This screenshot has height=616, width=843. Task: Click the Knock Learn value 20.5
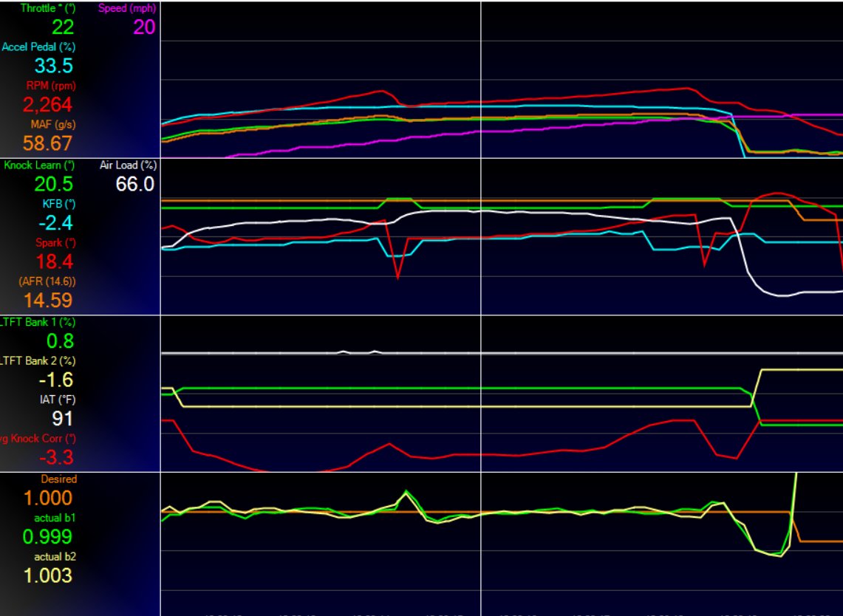[x=54, y=185]
